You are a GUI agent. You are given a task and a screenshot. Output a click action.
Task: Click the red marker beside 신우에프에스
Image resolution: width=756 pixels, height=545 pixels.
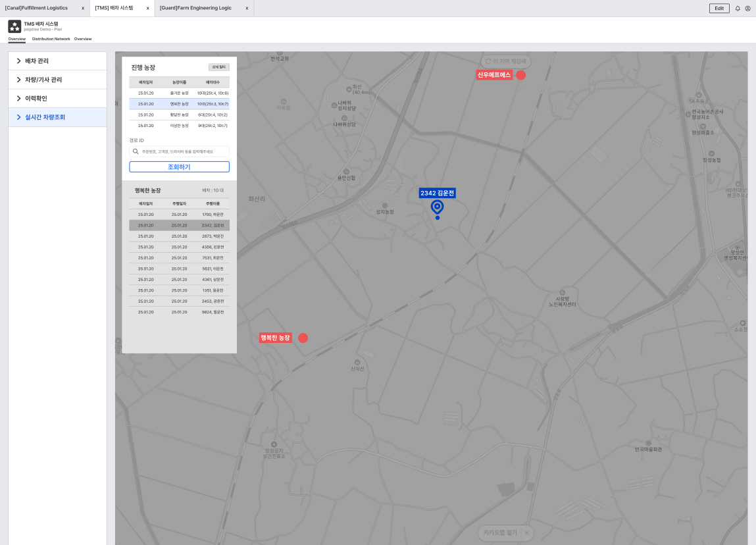pyautogui.click(x=520, y=75)
